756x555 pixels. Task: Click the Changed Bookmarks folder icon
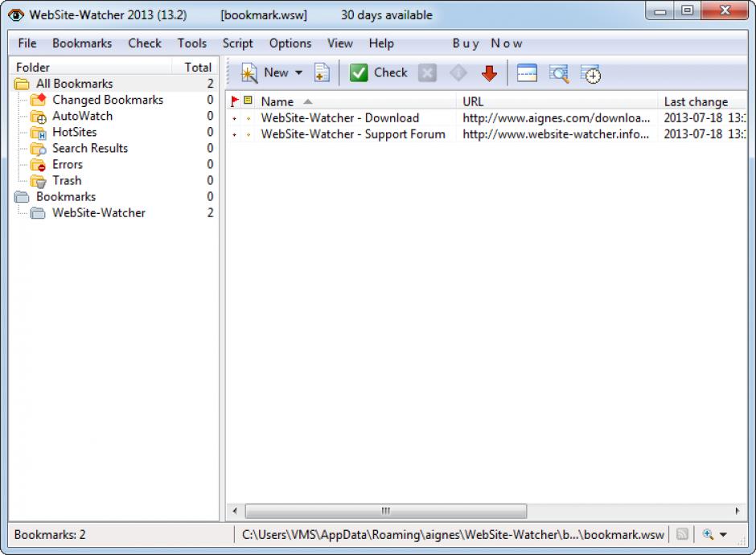[38, 100]
